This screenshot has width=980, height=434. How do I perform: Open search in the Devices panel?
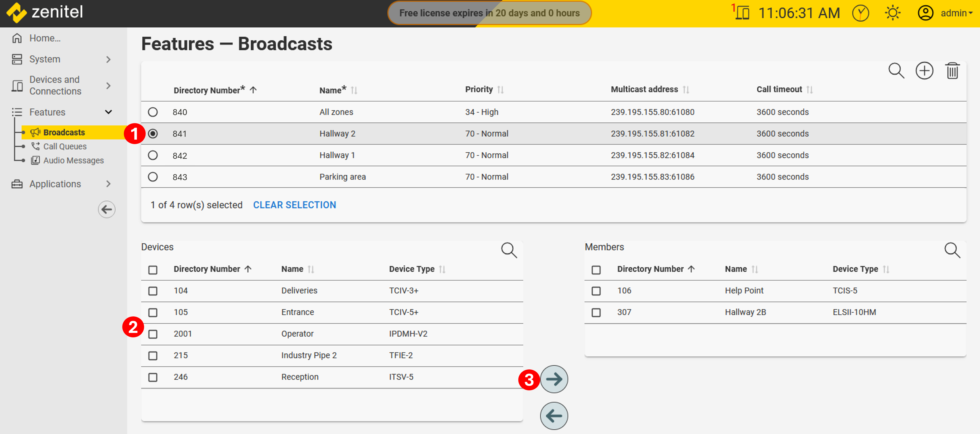pos(509,250)
